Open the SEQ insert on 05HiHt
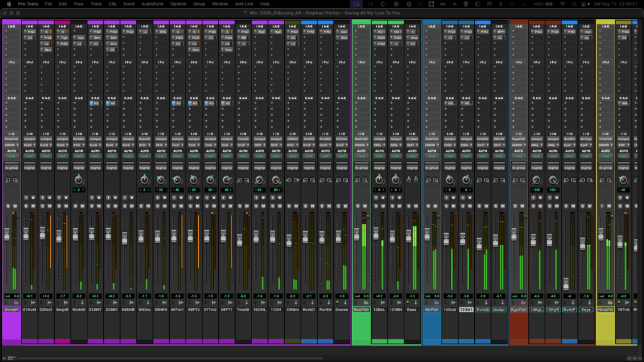 [x=161, y=31]
